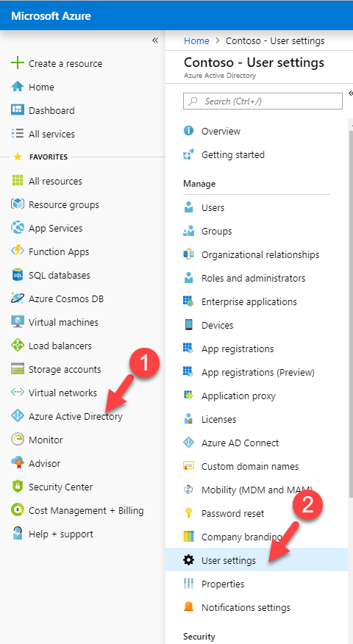Click the green plus Create a resource icon
Screen dimensions: 353x644
(x=18, y=63)
